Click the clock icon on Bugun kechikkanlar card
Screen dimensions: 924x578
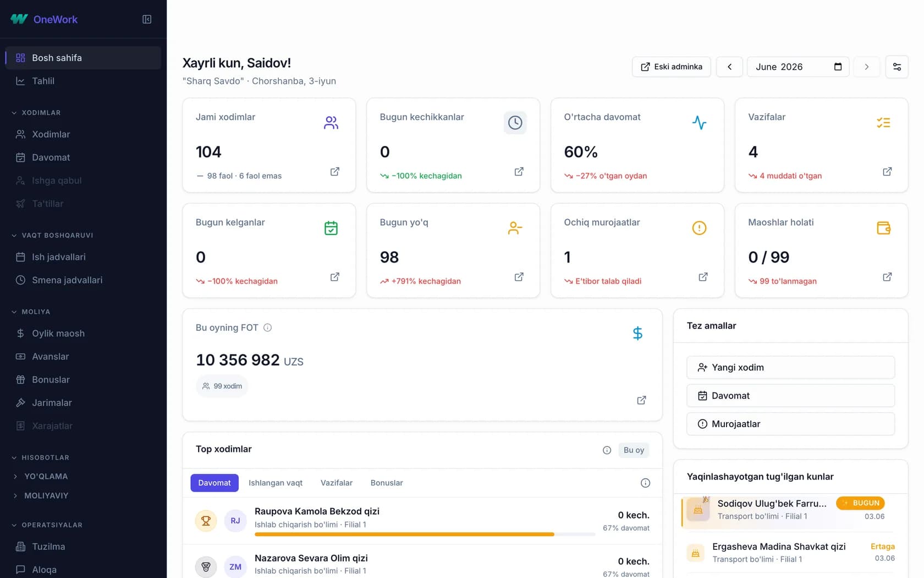tap(515, 122)
